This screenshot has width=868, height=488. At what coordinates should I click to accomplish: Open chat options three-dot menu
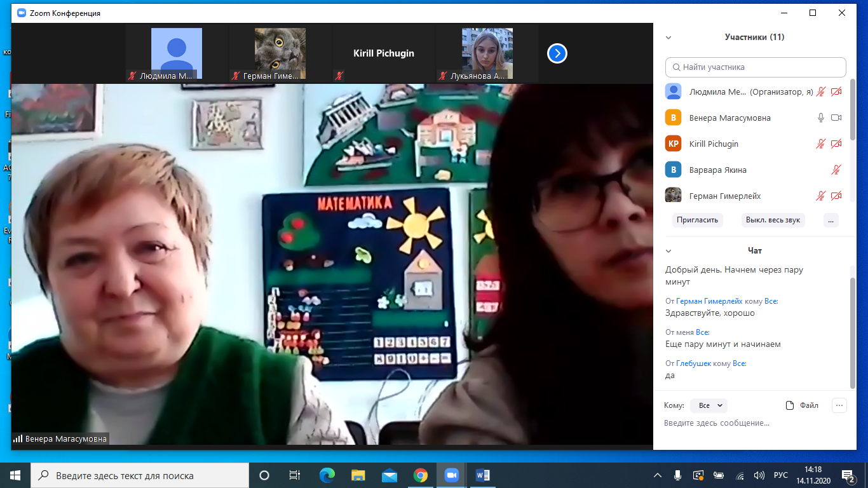click(x=839, y=405)
